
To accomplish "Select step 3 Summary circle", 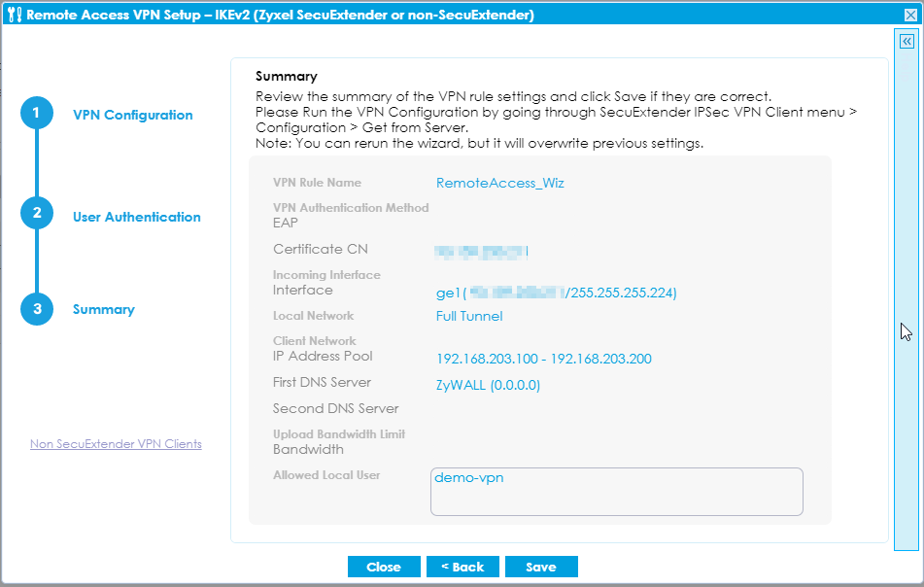I will [37, 308].
